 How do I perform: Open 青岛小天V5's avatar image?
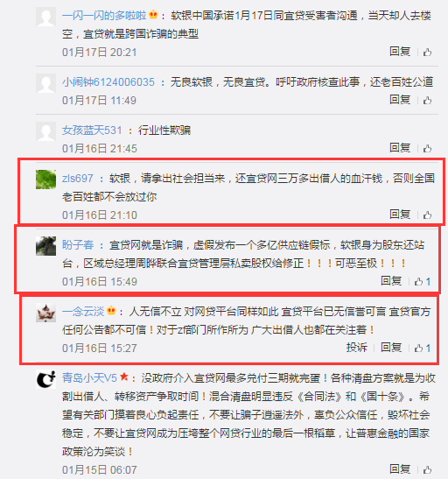(x=45, y=379)
